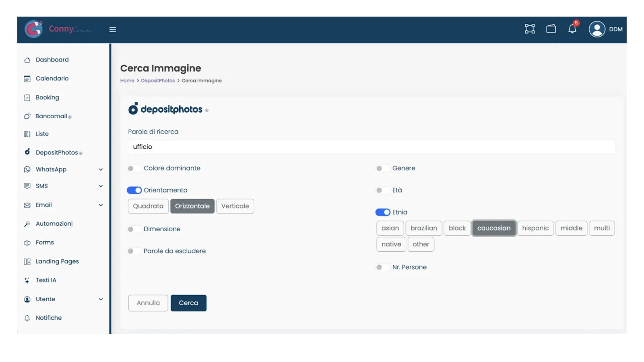The width and height of the screenshot is (644, 362).
Task: Click the Cerca button
Action: (x=188, y=303)
